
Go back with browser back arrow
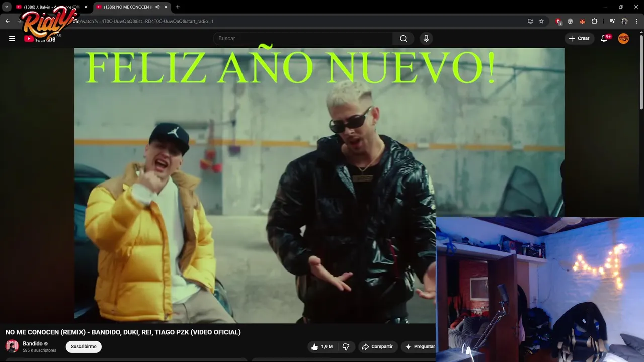coord(8,21)
